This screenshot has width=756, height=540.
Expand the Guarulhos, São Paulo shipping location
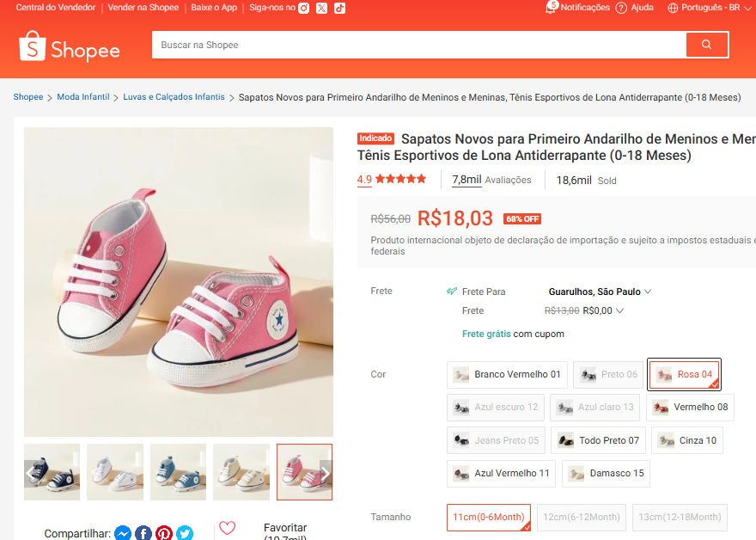click(600, 291)
